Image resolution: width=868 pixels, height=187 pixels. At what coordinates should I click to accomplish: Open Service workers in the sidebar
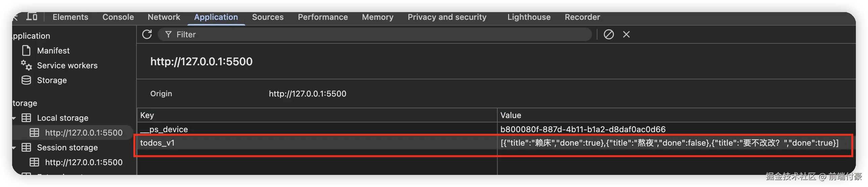67,66
